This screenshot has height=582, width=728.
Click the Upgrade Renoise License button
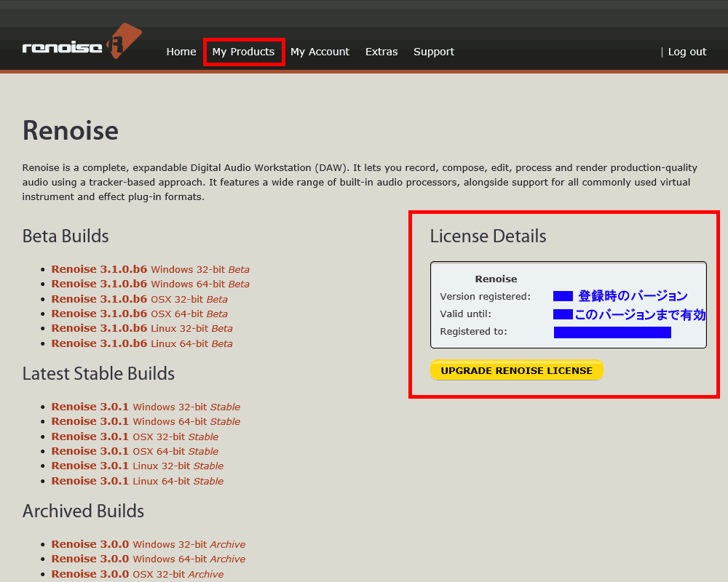(517, 370)
